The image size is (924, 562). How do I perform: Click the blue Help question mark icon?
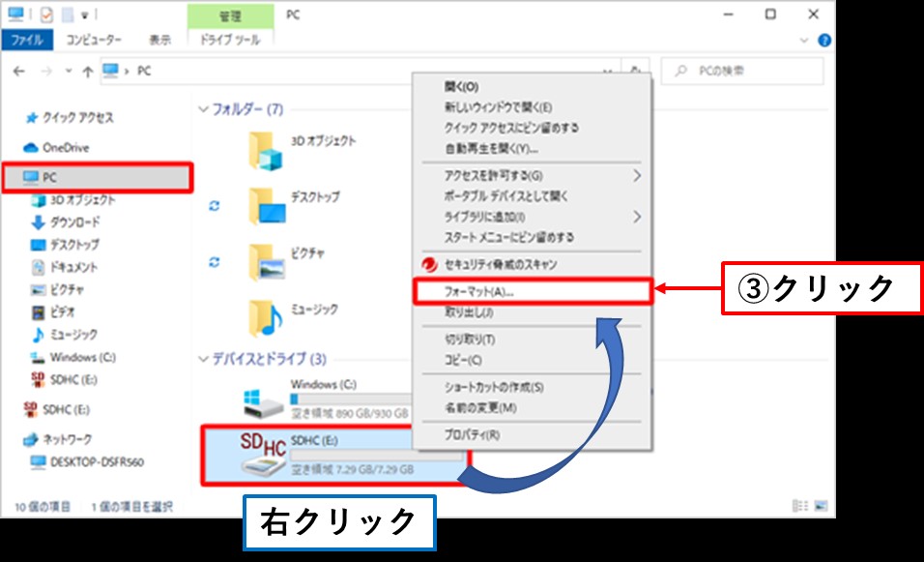tap(824, 40)
